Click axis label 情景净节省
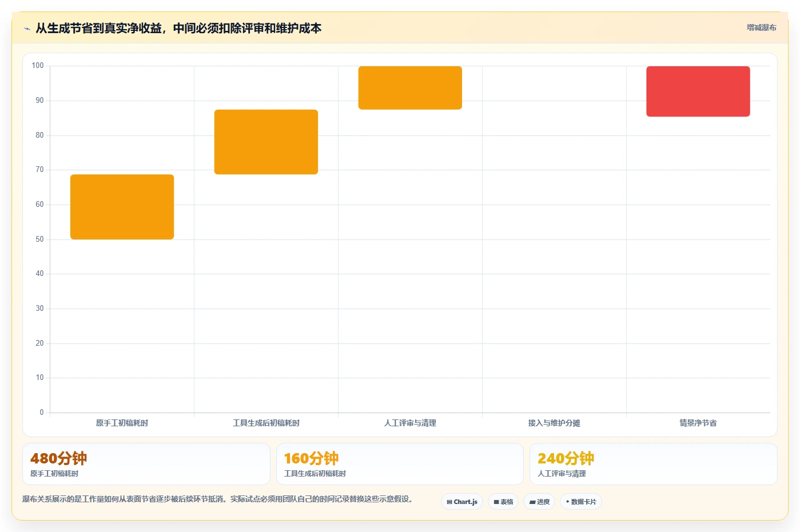Image resolution: width=800 pixels, height=532 pixels. tap(698, 423)
